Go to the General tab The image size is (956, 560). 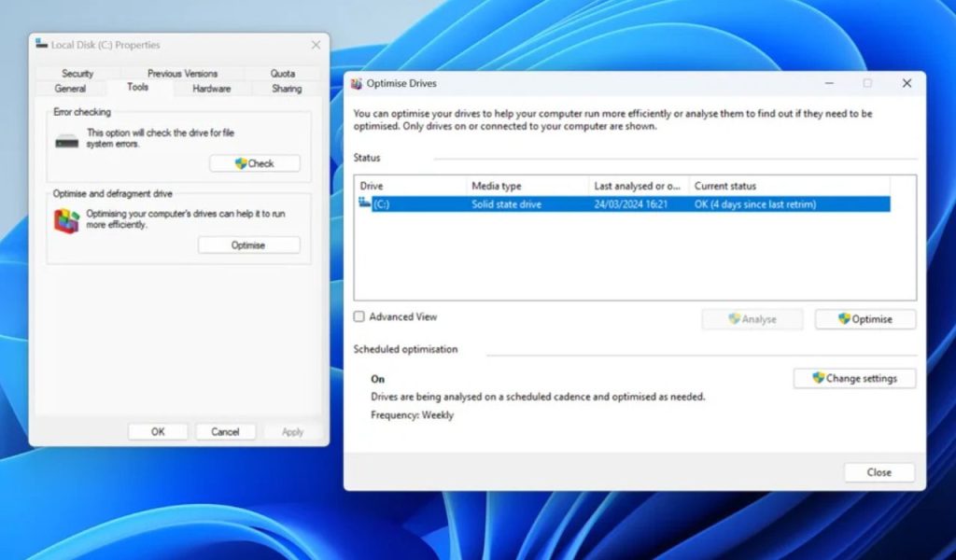click(70, 89)
